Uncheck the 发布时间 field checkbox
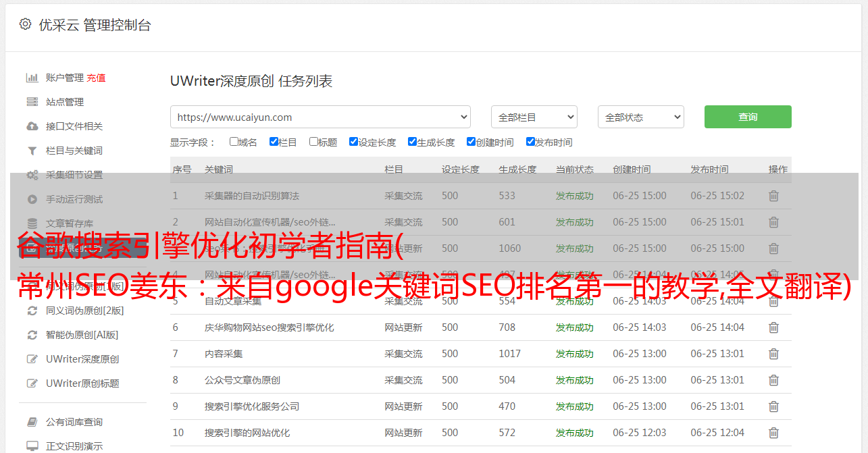 (x=530, y=142)
